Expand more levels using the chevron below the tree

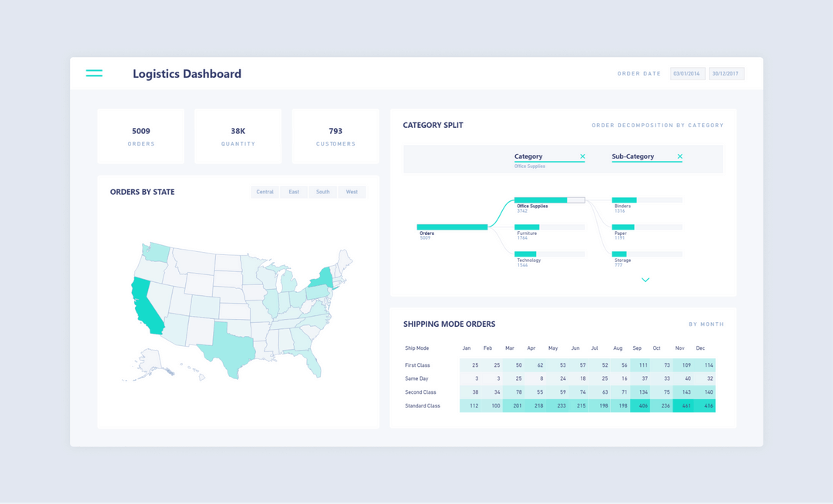(645, 280)
